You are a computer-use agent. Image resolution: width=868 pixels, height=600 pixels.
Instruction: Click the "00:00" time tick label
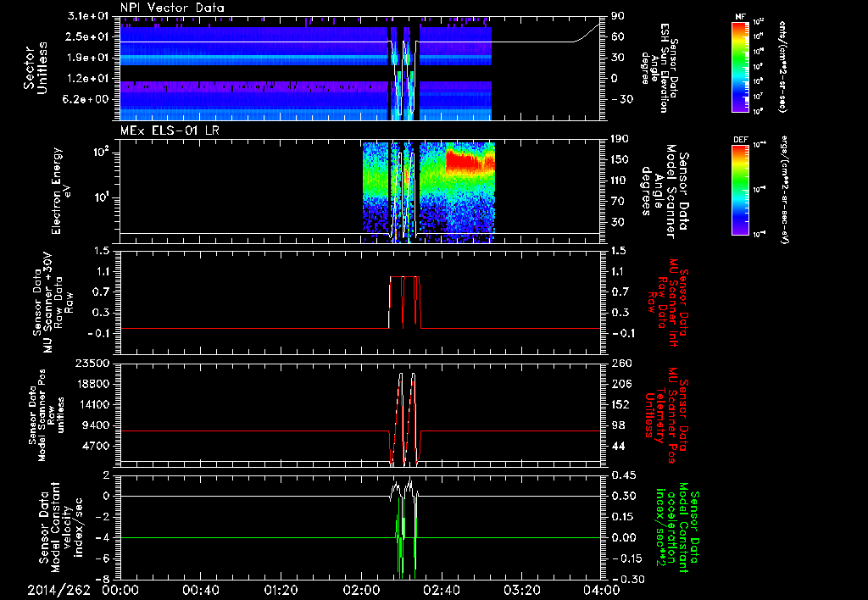pyautogui.click(x=120, y=590)
